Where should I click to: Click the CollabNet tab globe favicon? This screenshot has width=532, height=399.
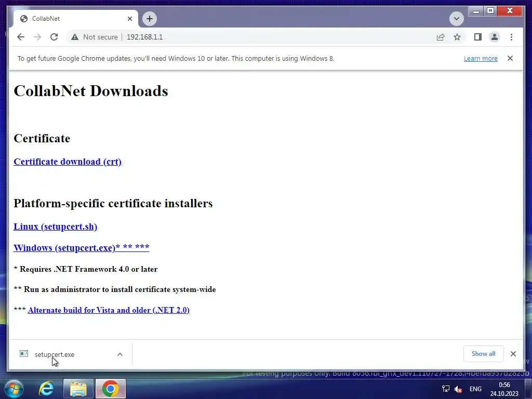[24, 19]
